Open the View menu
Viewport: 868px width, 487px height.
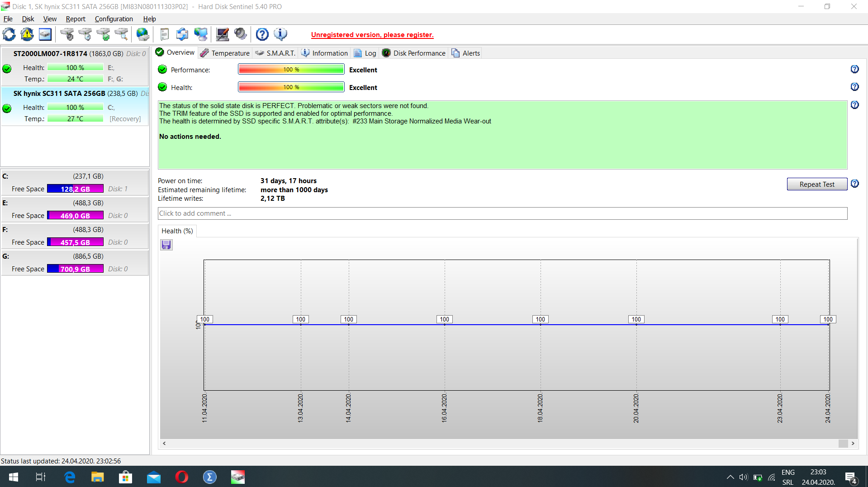[x=50, y=19]
